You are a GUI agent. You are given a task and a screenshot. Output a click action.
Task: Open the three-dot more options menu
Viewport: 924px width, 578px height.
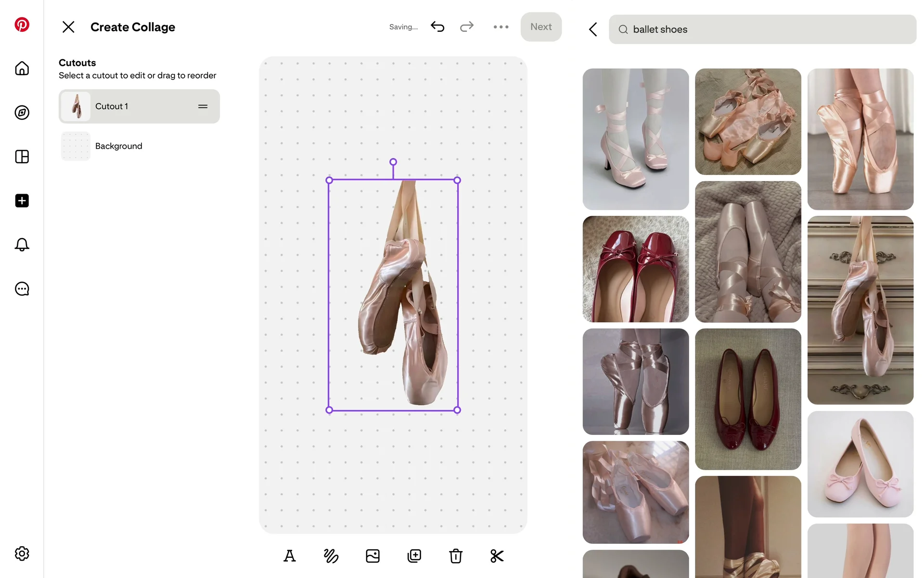point(500,27)
